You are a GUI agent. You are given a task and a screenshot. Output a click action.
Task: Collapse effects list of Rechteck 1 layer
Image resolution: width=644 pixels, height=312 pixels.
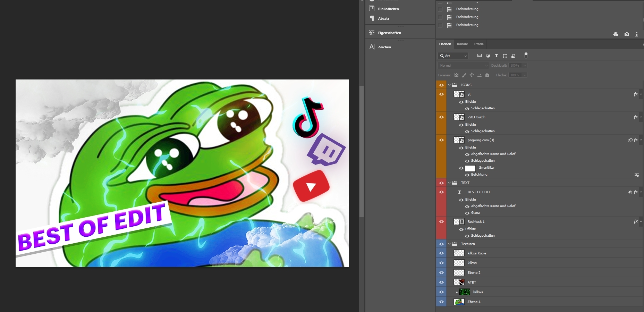pyautogui.click(x=641, y=222)
